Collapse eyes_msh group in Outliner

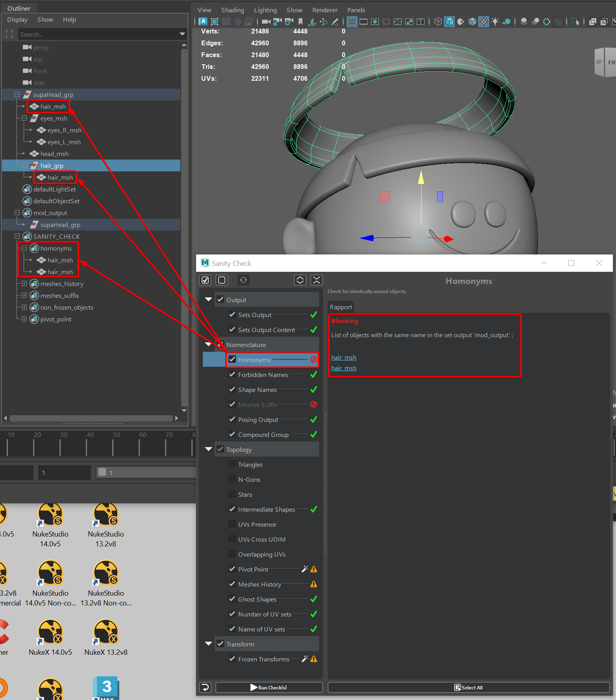click(24, 118)
